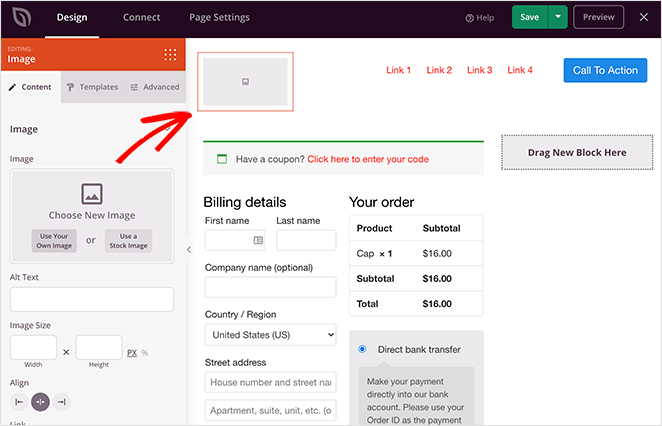Image resolution: width=662 pixels, height=426 pixels.
Task: Select the image placeholder block
Action: pos(245,82)
